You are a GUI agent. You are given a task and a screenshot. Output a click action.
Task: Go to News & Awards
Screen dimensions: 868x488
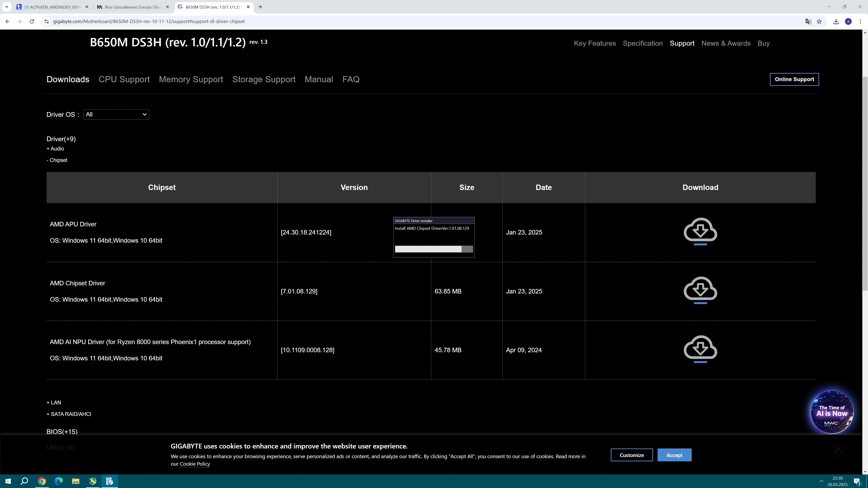pos(726,43)
